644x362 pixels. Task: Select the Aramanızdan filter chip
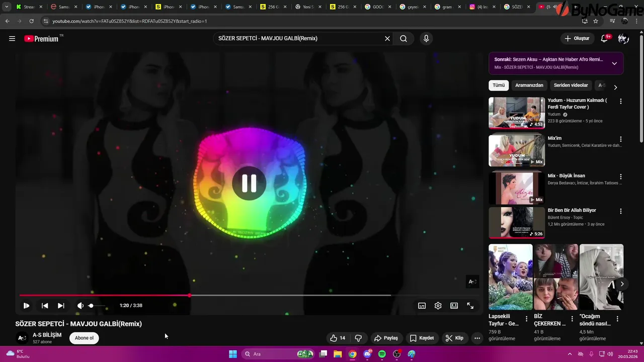point(529,85)
